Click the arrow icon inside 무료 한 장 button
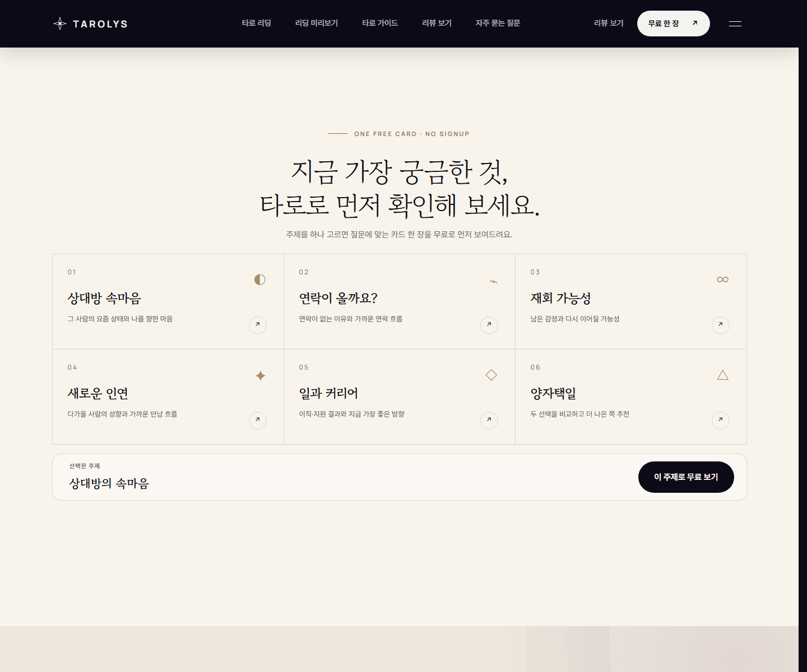 click(x=695, y=23)
